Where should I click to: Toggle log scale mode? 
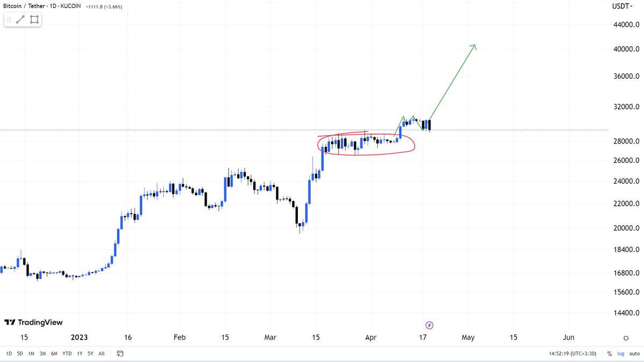click(x=621, y=354)
